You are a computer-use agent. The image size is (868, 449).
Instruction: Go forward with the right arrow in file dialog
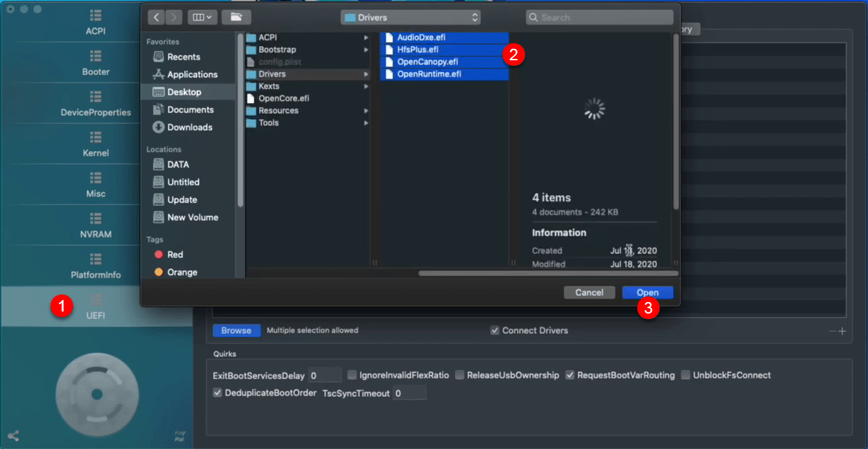[x=174, y=17]
